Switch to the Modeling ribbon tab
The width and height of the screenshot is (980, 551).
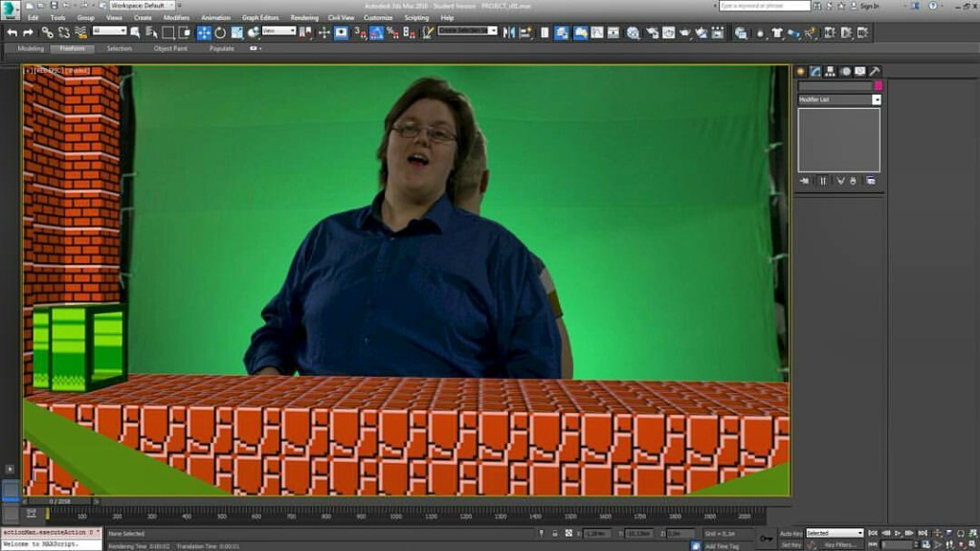(30, 48)
